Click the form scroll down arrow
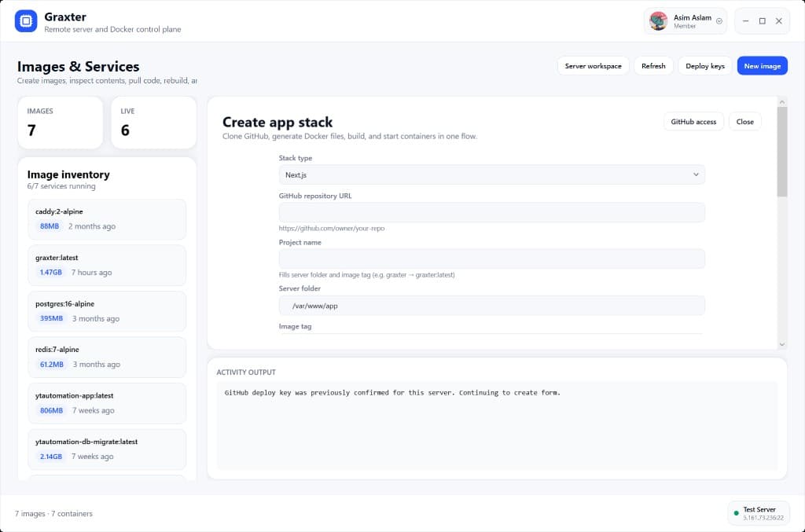This screenshot has height=532, width=805. click(782, 344)
